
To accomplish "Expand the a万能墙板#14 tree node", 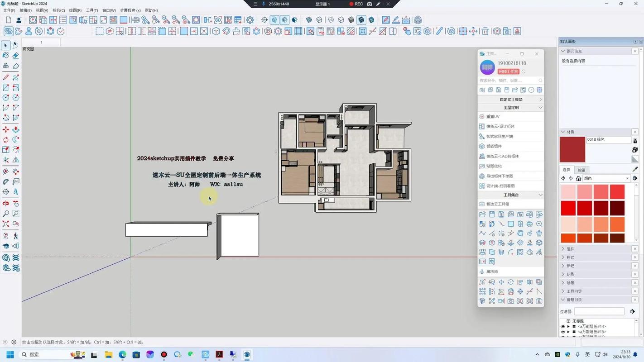I will click(x=568, y=326).
